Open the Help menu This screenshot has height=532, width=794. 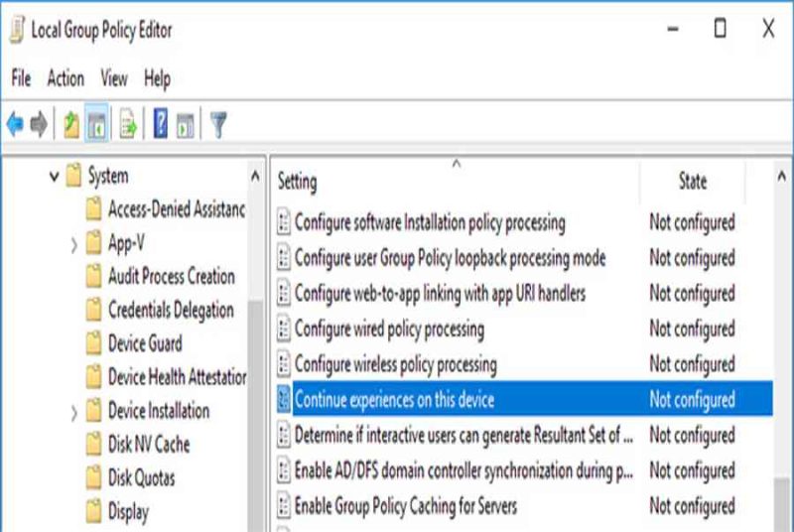point(157,79)
